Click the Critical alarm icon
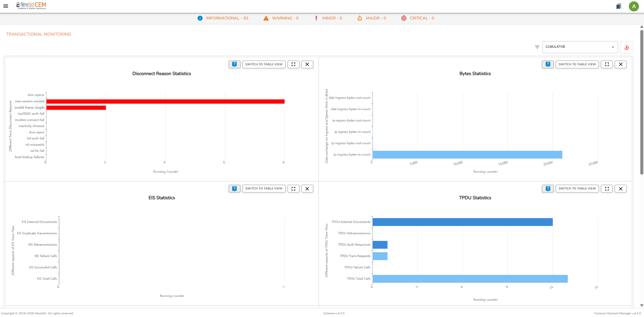Screen dimensions: 644x317 tap(404, 18)
